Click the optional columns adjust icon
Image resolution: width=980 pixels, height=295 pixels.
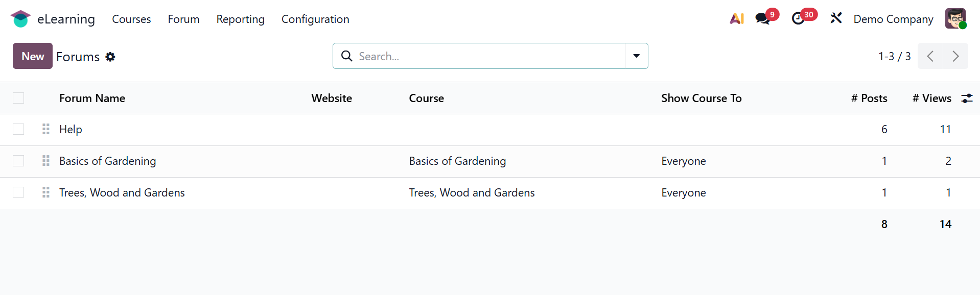967,99
